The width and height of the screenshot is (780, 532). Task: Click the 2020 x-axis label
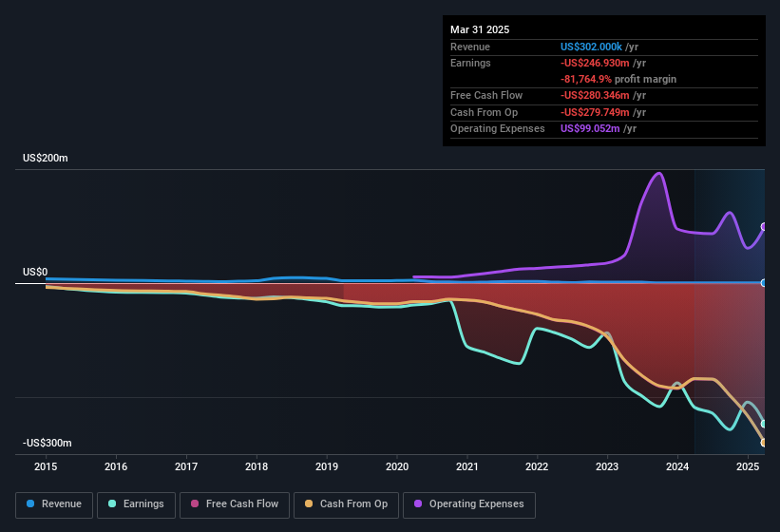(x=397, y=466)
